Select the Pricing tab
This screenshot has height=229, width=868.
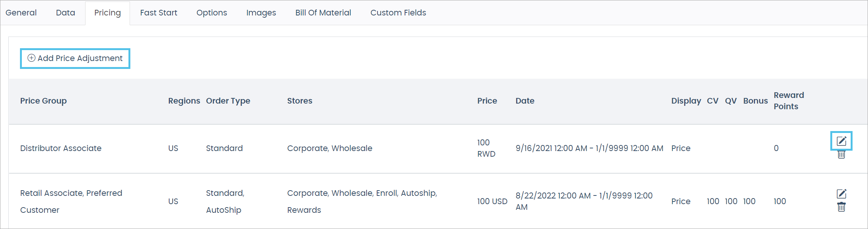coord(107,13)
